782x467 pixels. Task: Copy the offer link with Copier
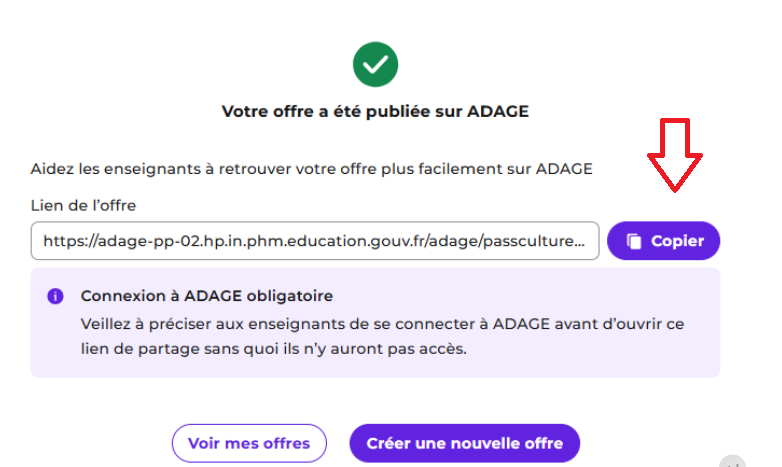tap(663, 241)
